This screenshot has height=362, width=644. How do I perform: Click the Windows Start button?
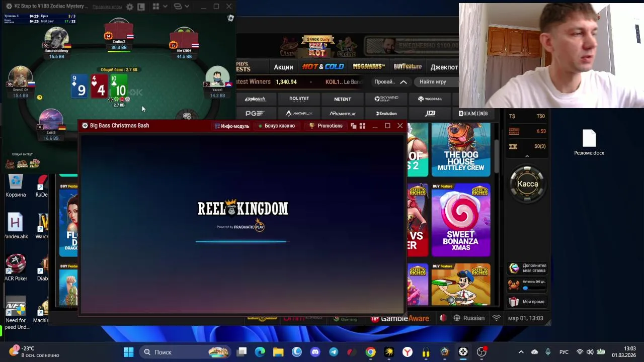point(128,352)
